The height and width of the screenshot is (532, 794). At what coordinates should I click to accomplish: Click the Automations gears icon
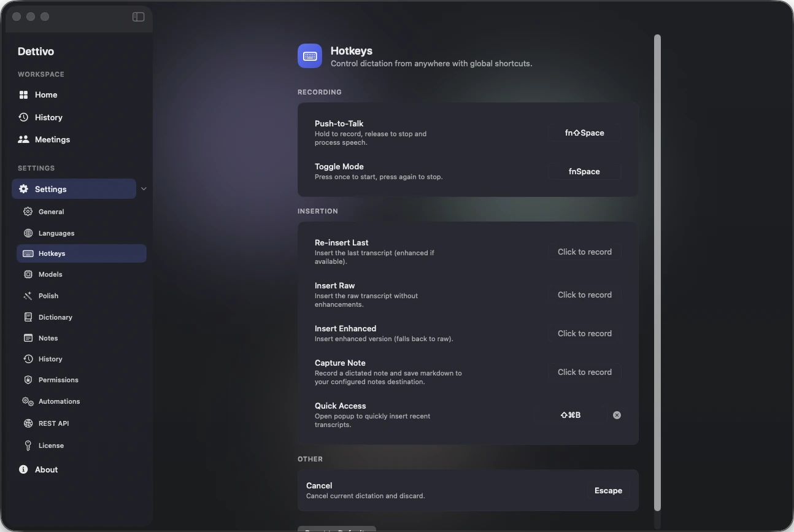pyautogui.click(x=28, y=401)
